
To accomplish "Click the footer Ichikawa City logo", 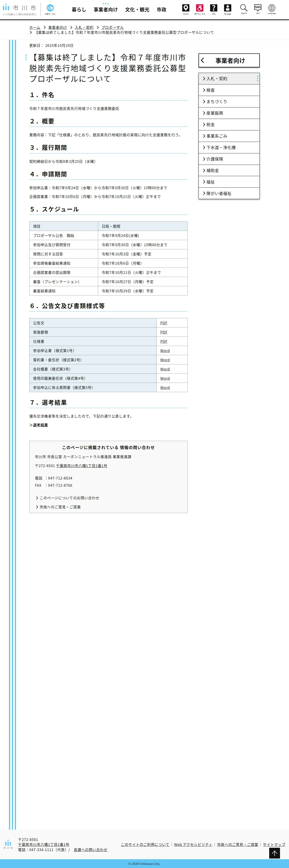I will coord(8,844).
